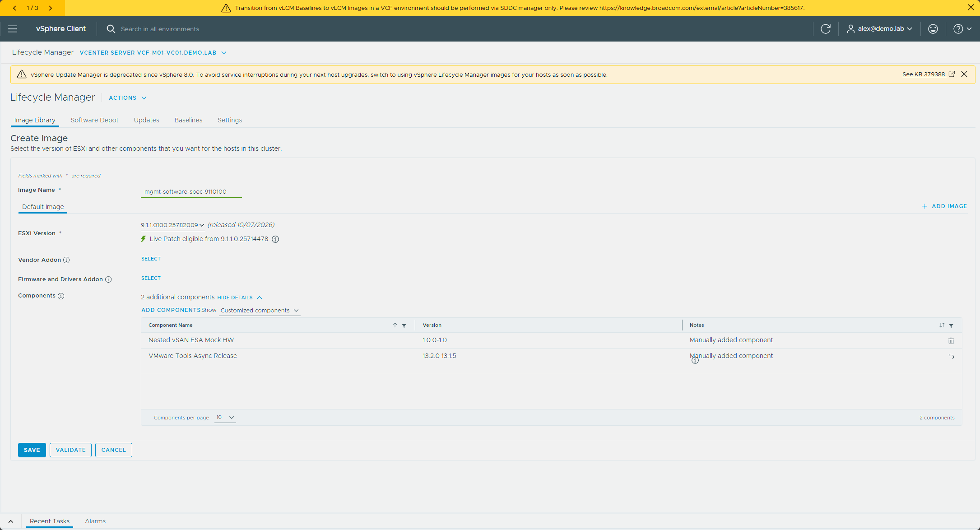Click the refresh icon in header
This screenshot has width=980, height=530.
pyautogui.click(x=826, y=29)
